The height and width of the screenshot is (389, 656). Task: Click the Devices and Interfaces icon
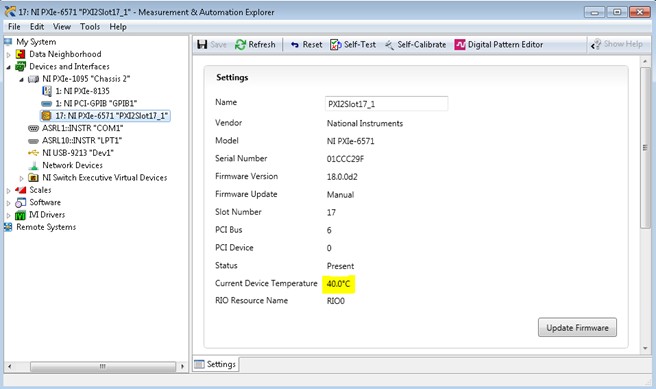(20, 67)
